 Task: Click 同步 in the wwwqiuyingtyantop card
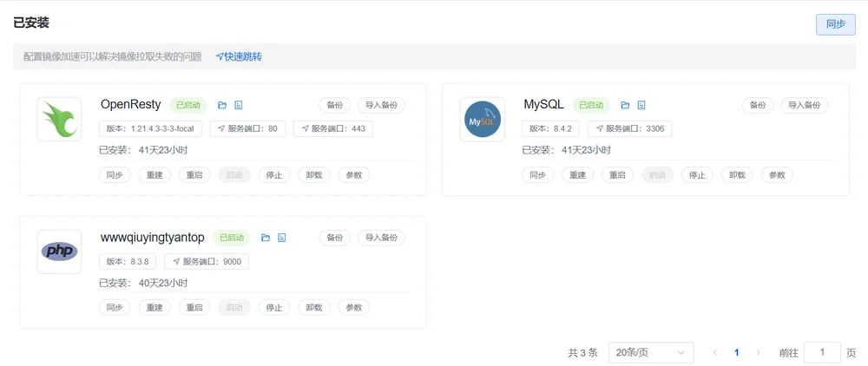pyautogui.click(x=115, y=307)
